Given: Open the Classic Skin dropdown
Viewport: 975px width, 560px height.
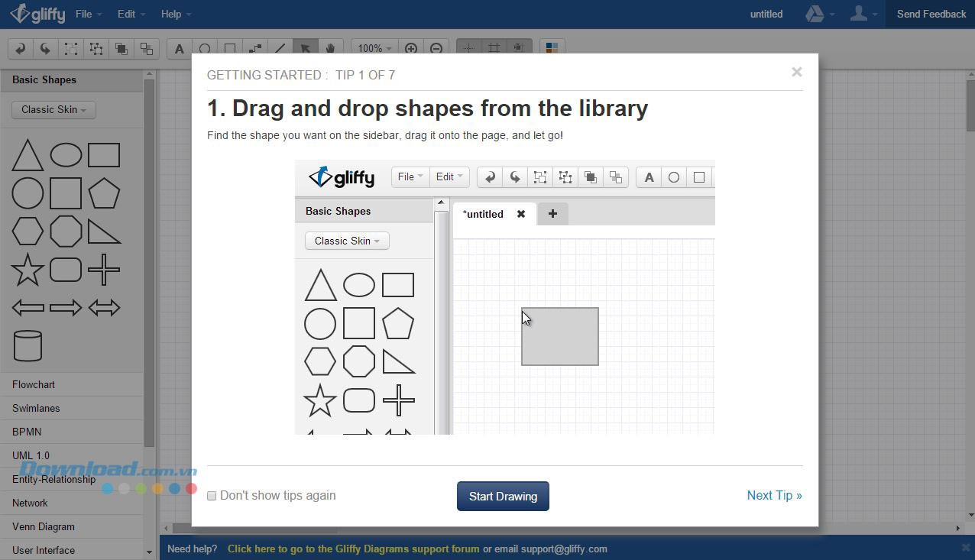Looking at the screenshot, I should (x=52, y=109).
